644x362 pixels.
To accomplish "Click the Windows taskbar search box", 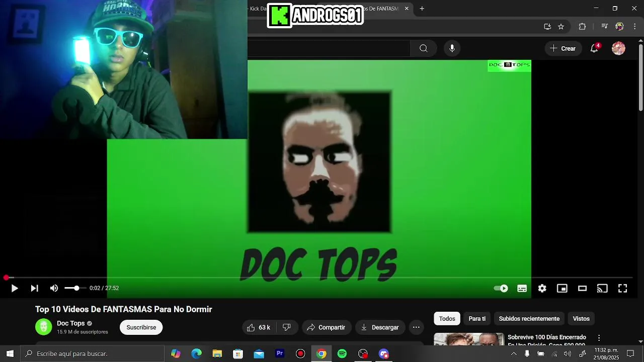I will pyautogui.click(x=93, y=353).
